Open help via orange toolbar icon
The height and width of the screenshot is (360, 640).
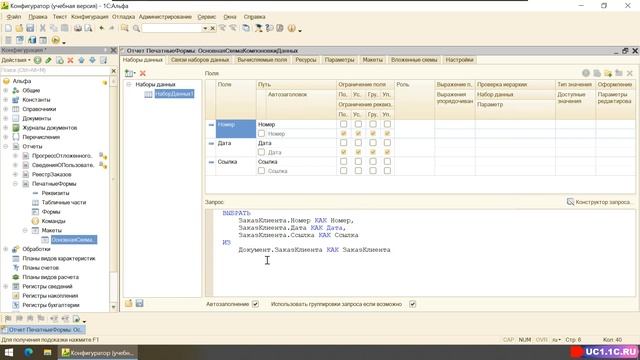click(x=291, y=28)
